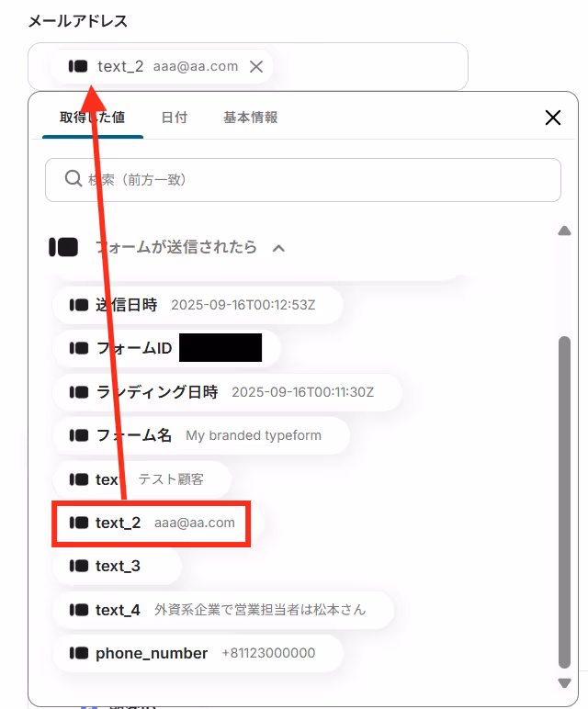
Task: Collapse the フォームが送信されたら section chevron
Action: pos(278,248)
